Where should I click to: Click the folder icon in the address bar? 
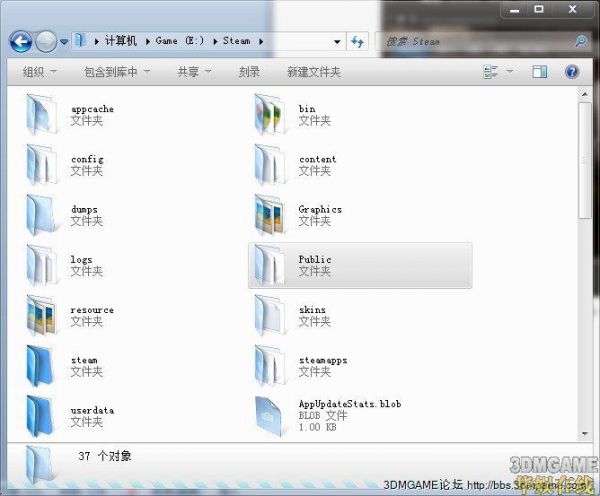pos(80,40)
